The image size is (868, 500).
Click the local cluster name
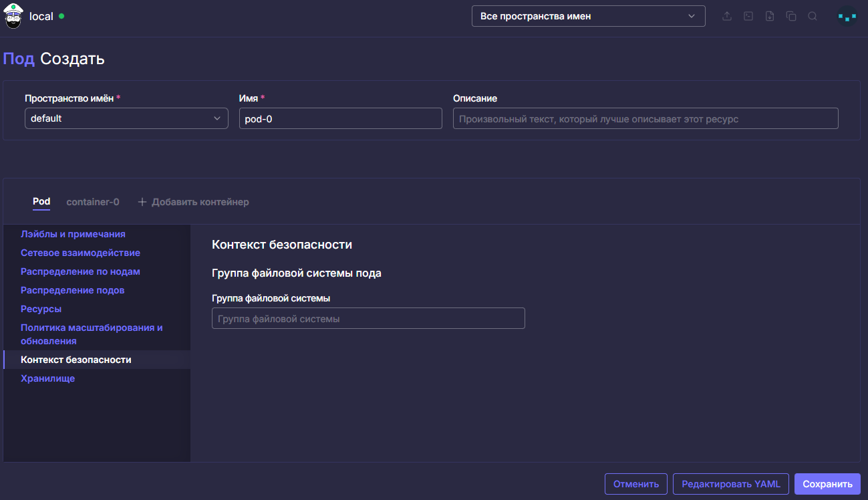pos(41,16)
